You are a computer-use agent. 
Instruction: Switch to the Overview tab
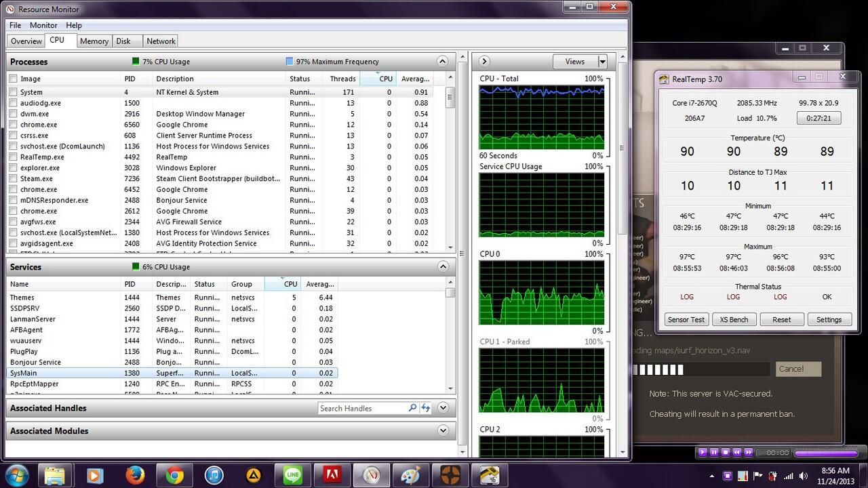click(26, 41)
